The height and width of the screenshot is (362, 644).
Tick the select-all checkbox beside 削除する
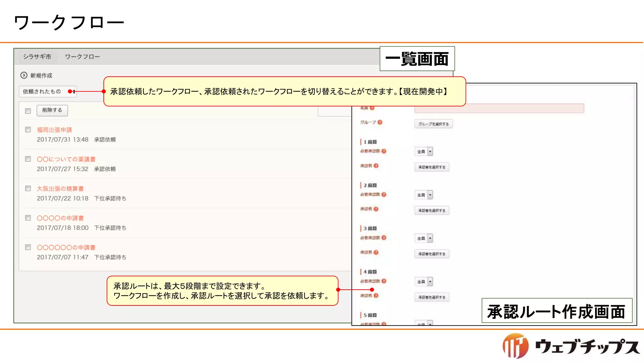click(x=28, y=111)
